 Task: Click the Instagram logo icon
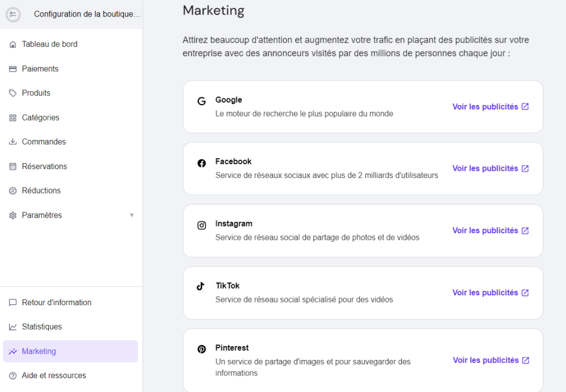[202, 225]
